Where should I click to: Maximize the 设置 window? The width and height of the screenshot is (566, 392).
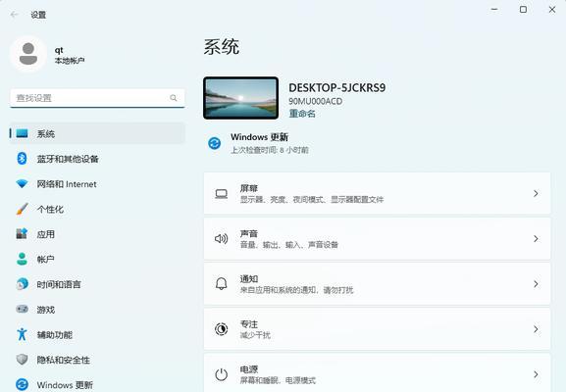[523, 10]
